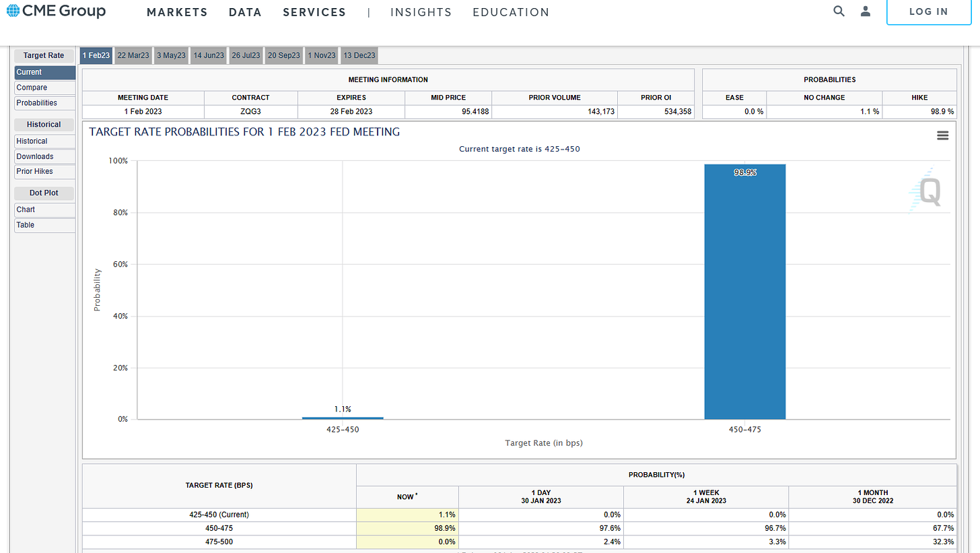The height and width of the screenshot is (553, 980).
Task: Click the 32.3% one-month cell
Action: coord(872,542)
